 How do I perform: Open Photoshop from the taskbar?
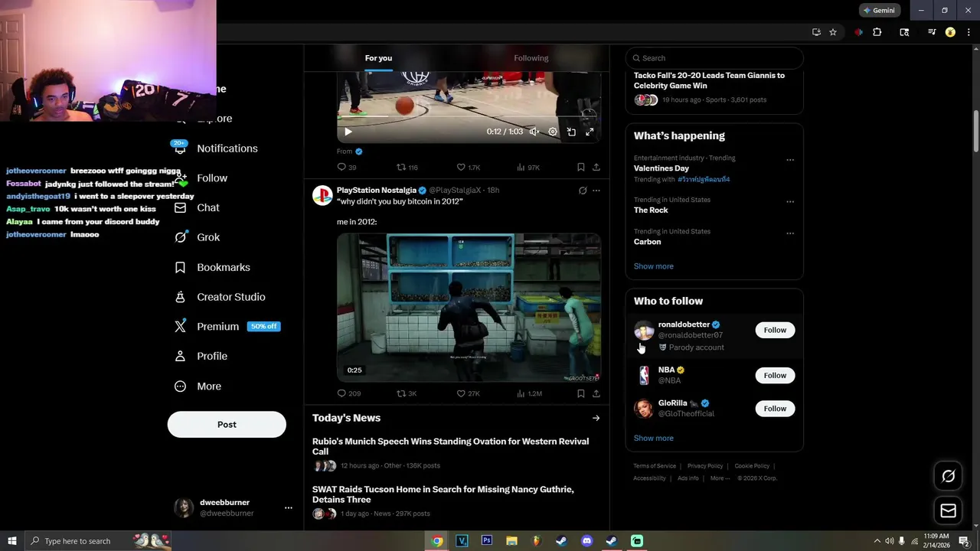click(x=487, y=541)
